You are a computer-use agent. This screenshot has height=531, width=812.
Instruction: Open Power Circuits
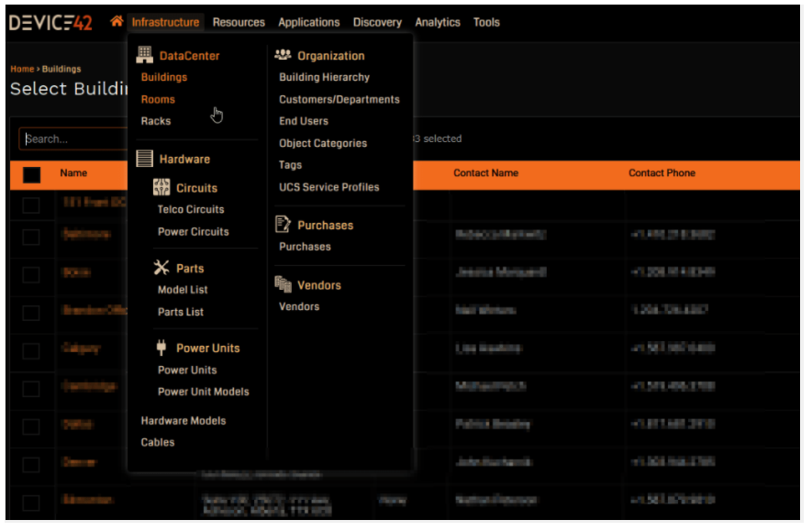pos(194,232)
